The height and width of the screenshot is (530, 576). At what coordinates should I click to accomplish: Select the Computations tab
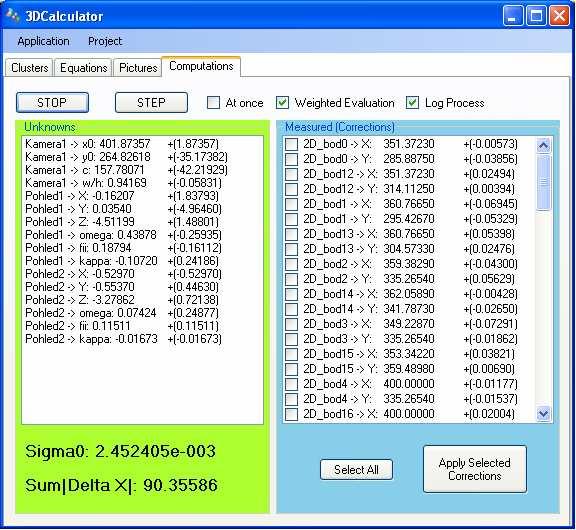(201, 66)
